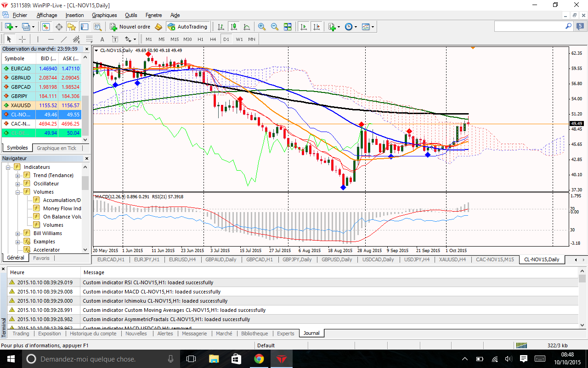
Task: Open a new chart window
Action: tap(9, 27)
